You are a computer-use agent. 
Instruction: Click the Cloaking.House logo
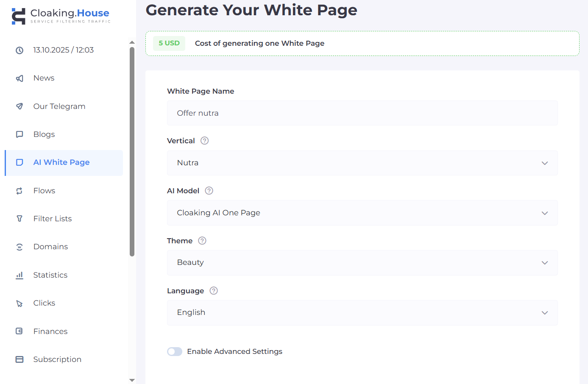point(61,16)
